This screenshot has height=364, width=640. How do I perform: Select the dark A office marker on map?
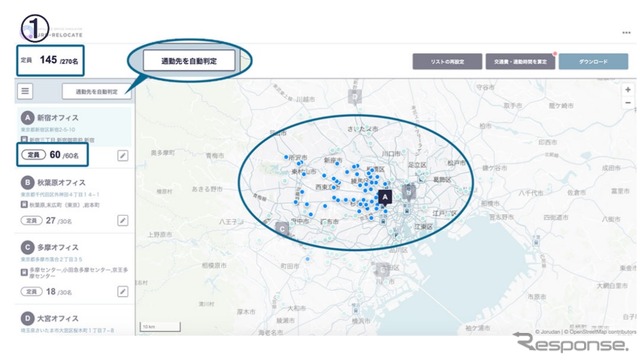(x=384, y=198)
